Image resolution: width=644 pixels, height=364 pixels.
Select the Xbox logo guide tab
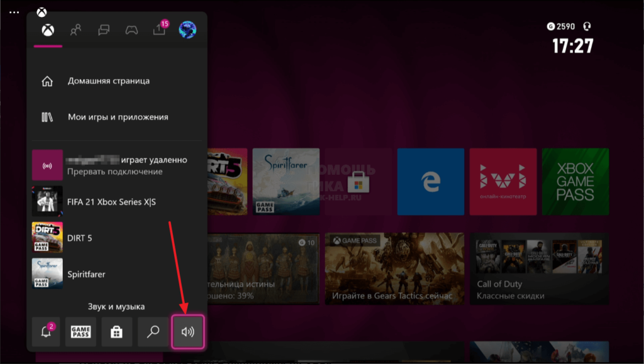click(47, 30)
